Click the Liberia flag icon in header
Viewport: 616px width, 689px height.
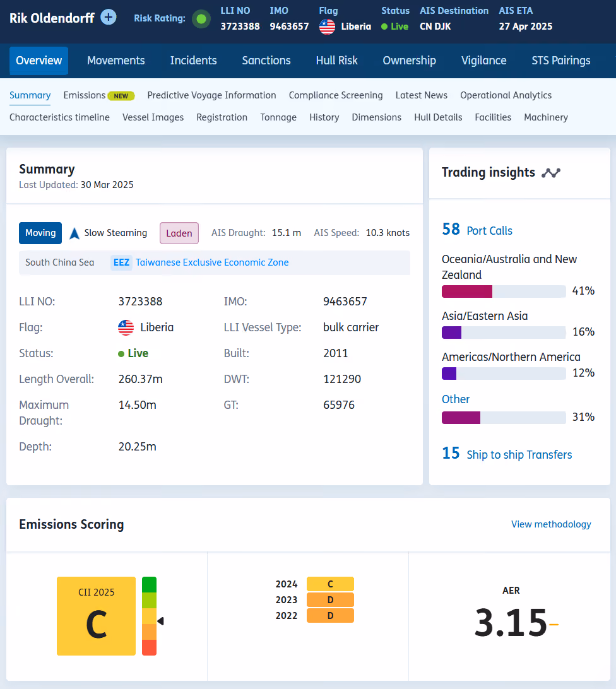coord(327,26)
